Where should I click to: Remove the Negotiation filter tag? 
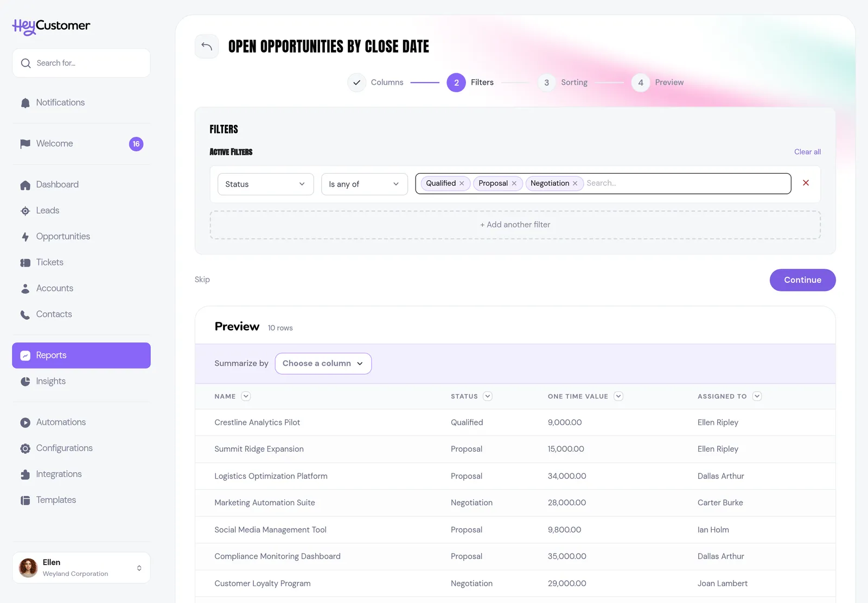(x=575, y=183)
